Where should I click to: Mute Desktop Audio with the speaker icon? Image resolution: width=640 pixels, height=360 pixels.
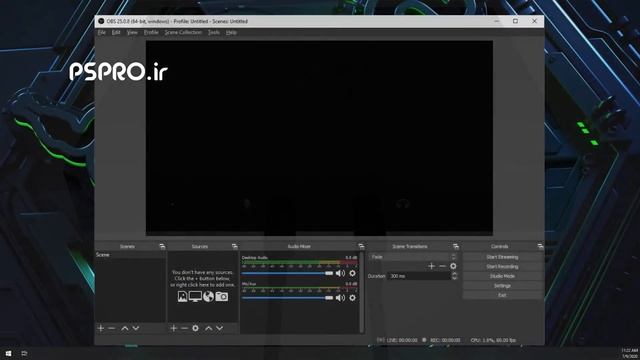[x=340, y=273]
